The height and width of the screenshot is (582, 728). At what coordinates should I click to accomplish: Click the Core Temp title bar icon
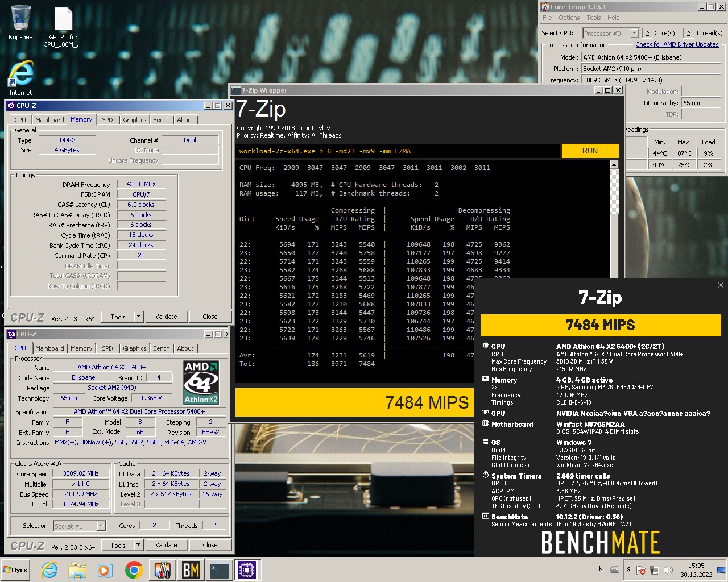tap(545, 7)
